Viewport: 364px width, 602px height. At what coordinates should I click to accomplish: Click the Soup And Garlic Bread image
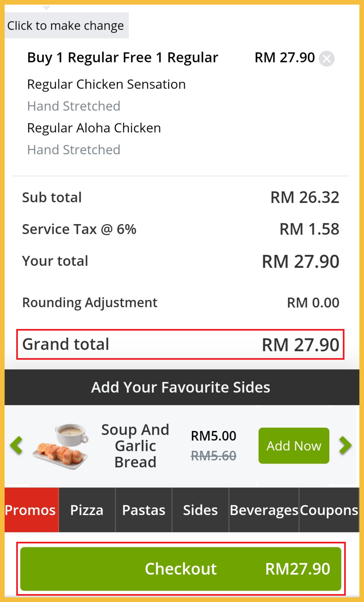[x=61, y=445]
